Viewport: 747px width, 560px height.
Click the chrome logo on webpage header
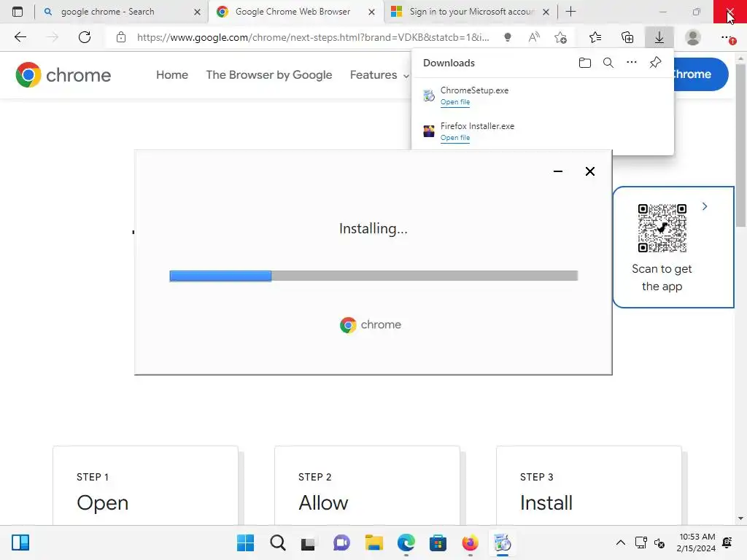(x=63, y=75)
